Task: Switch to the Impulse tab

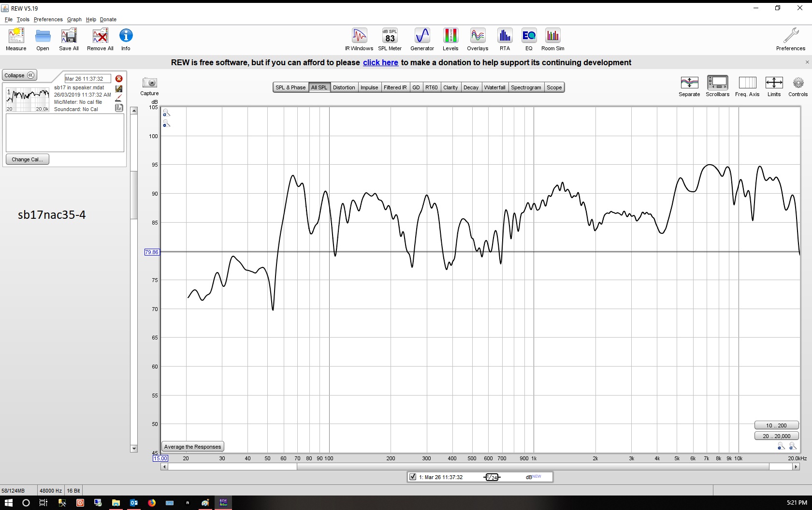Action: [x=369, y=87]
